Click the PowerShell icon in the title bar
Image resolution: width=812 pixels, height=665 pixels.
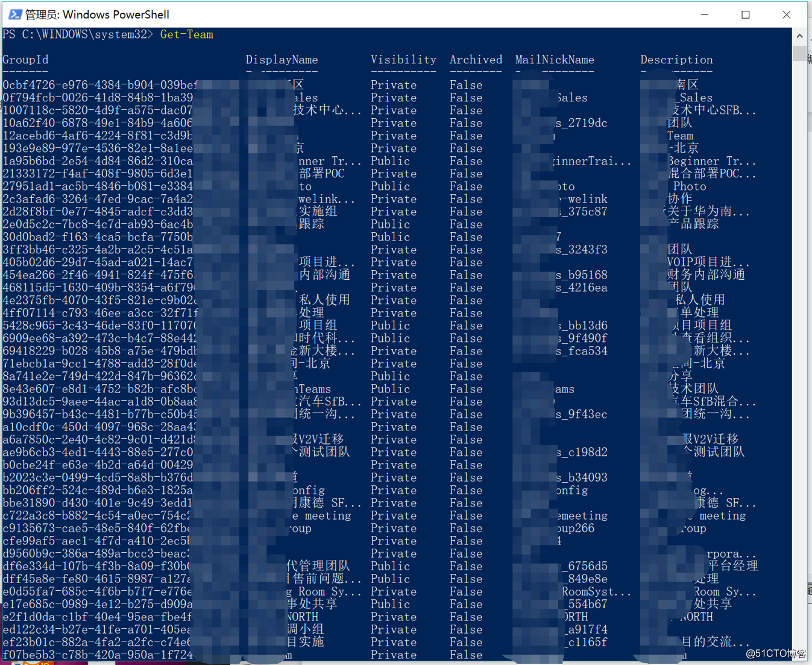point(15,14)
